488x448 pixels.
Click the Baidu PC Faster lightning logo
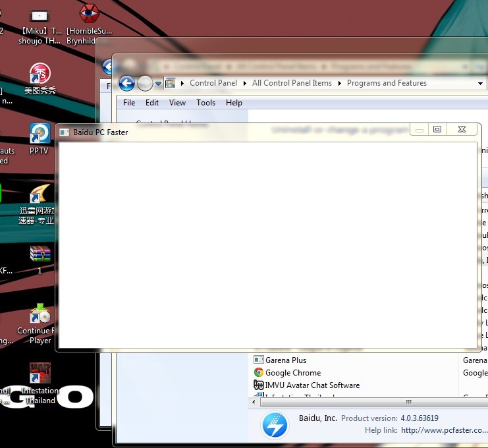pyautogui.click(x=275, y=425)
